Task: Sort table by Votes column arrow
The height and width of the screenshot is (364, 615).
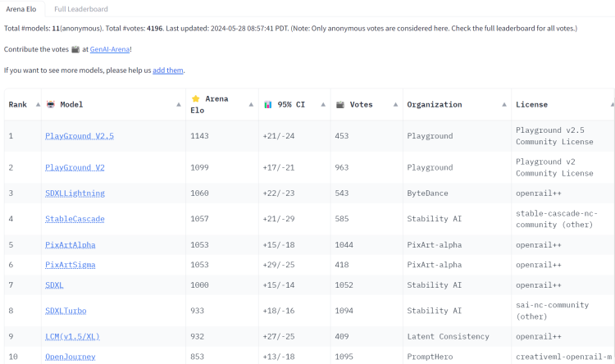Action: pos(395,105)
